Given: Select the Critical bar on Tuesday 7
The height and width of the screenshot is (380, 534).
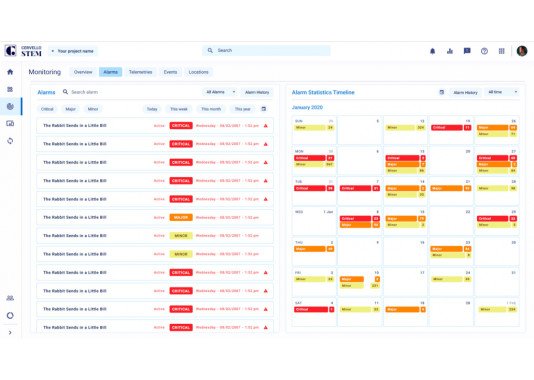Looking at the screenshot, I should pyautogui.click(x=360, y=188).
